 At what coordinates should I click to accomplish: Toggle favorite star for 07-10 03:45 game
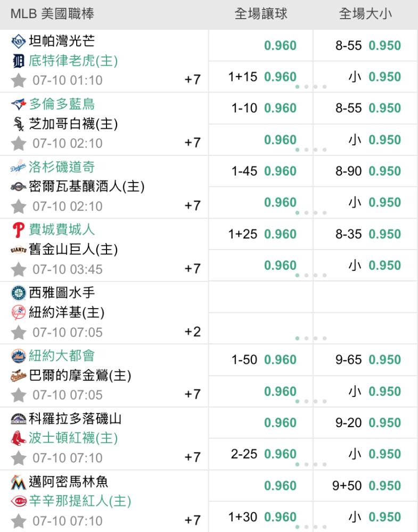pos(18,269)
